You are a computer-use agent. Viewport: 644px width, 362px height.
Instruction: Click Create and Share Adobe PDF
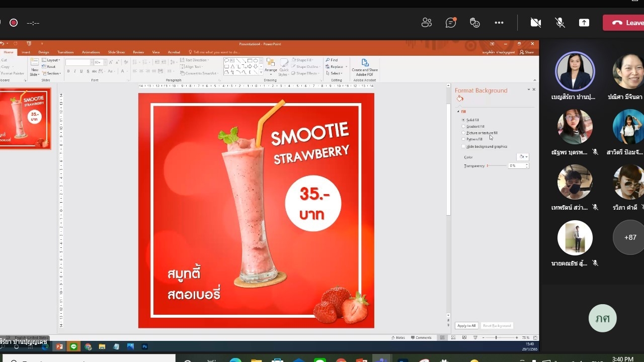point(365,67)
